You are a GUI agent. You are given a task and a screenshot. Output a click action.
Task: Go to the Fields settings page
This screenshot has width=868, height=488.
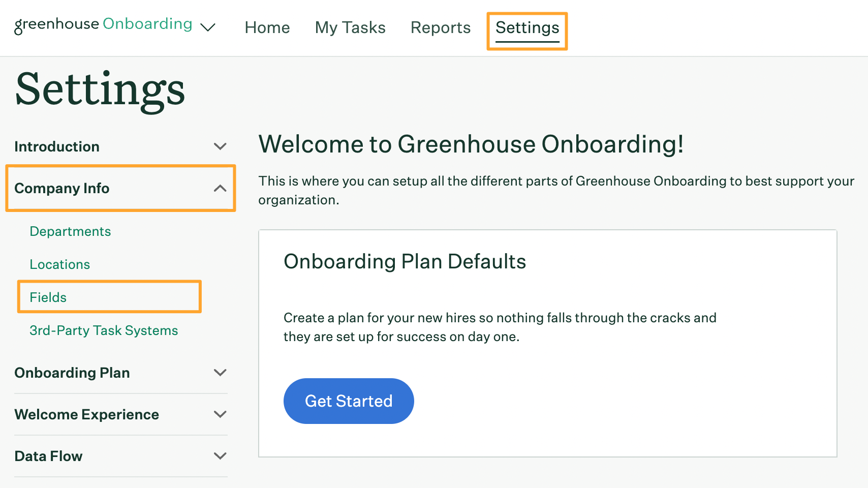pos(48,297)
